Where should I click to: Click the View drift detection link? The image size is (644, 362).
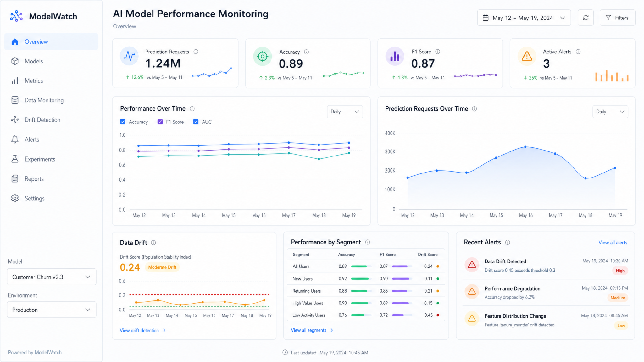point(143,330)
